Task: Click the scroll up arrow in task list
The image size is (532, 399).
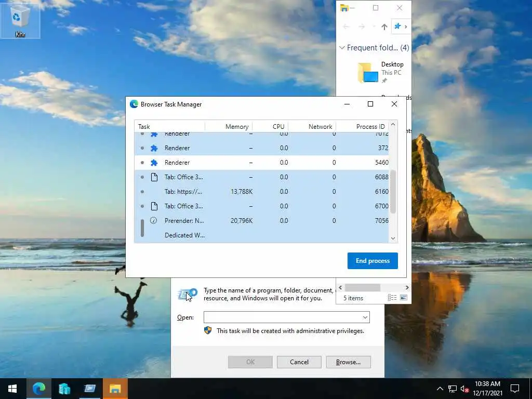Action: click(393, 125)
